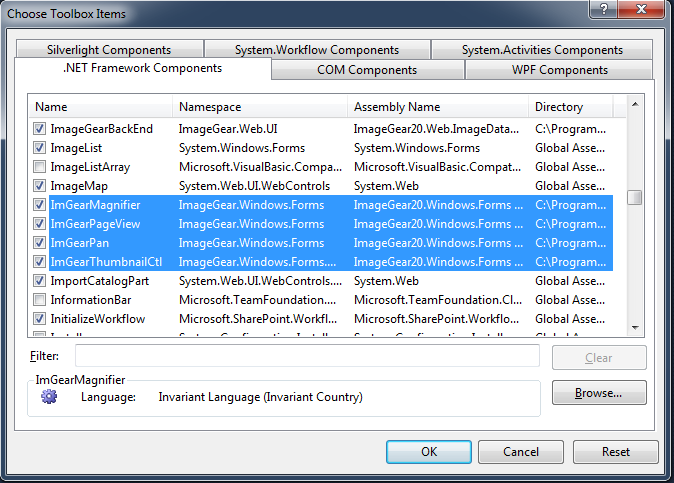Click the Cancel button

[x=521, y=452]
